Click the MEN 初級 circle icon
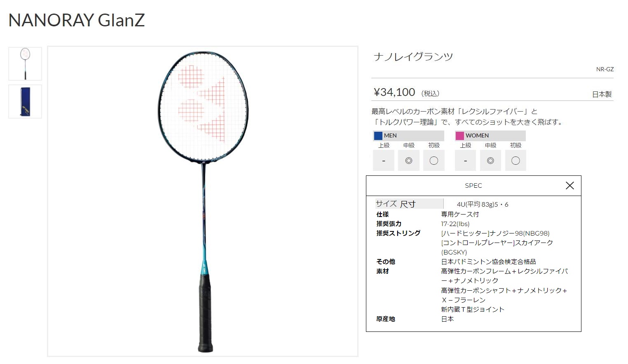 [x=434, y=161]
